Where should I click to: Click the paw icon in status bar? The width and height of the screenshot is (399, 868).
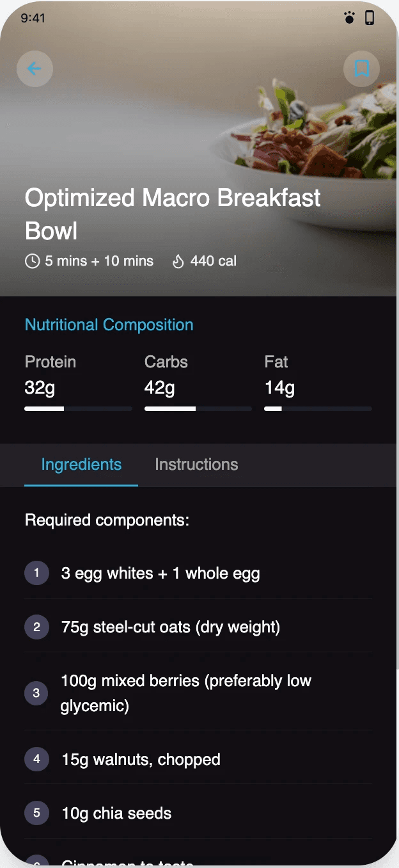[349, 18]
